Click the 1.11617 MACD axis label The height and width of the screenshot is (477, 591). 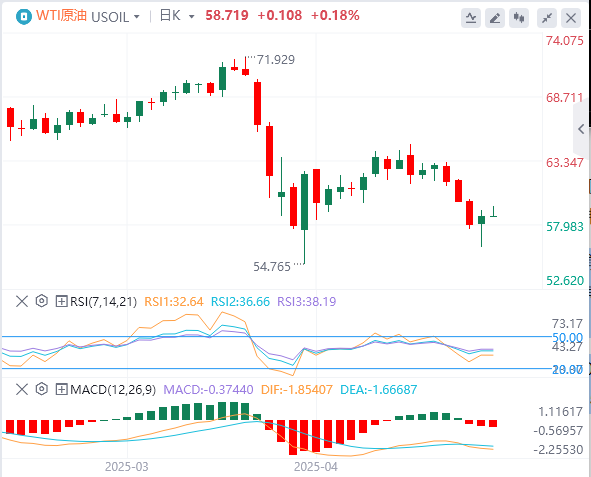(x=560, y=411)
